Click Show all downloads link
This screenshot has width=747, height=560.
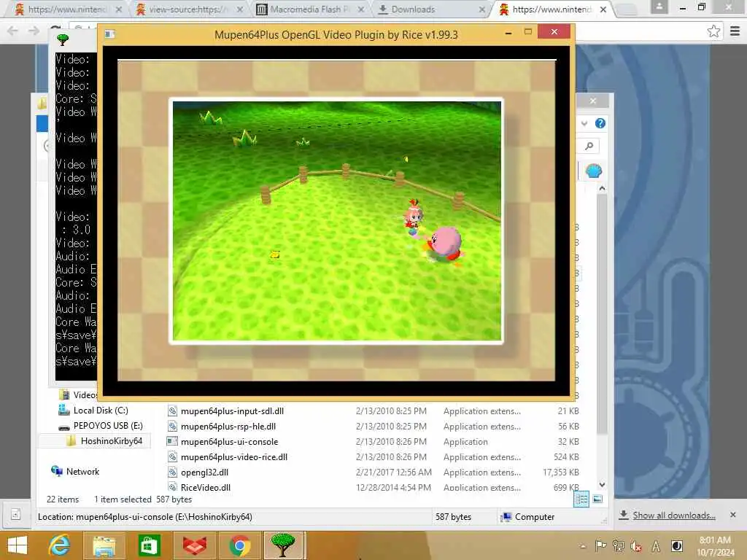pos(673,516)
